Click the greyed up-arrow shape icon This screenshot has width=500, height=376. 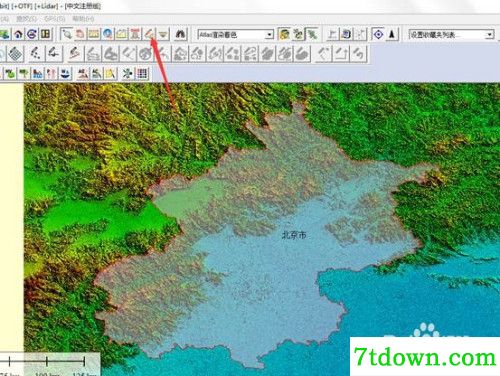pyautogui.click(x=340, y=54)
